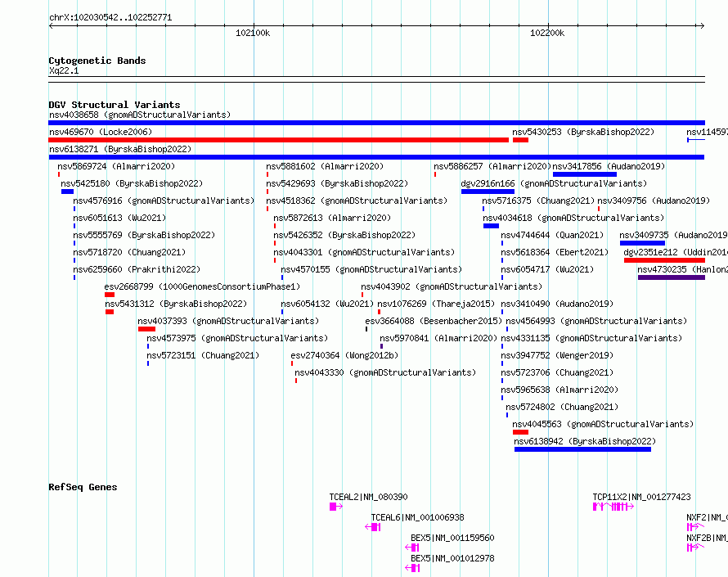Click the nsv4564993 (gnomADStructuralVariants) label
This screenshot has width=728, height=577.
(x=596, y=321)
